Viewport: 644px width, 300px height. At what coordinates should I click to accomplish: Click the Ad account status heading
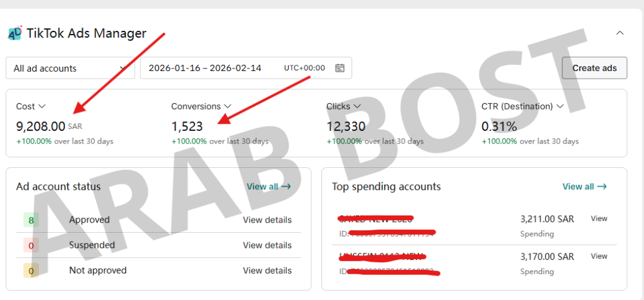click(58, 187)
